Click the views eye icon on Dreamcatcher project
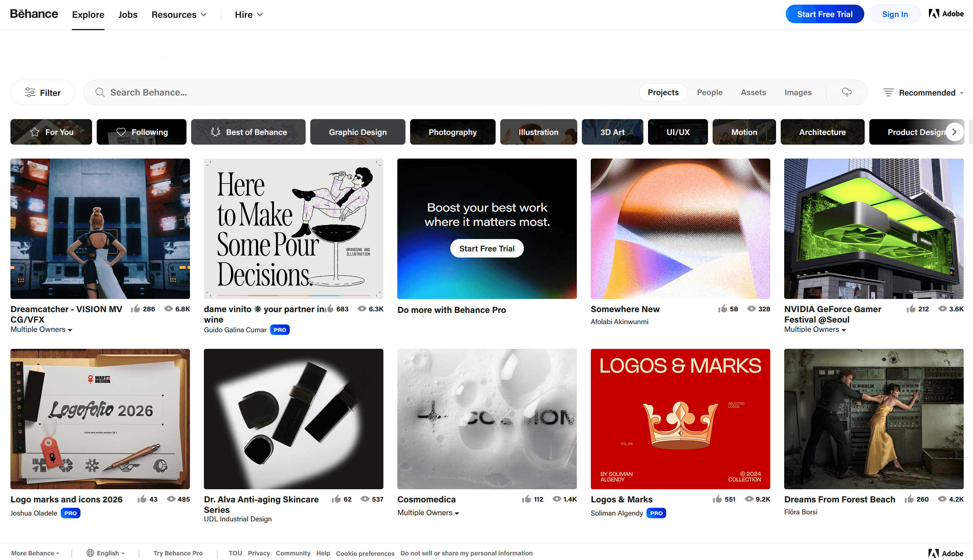973x560 pixels. pos(169,309)
